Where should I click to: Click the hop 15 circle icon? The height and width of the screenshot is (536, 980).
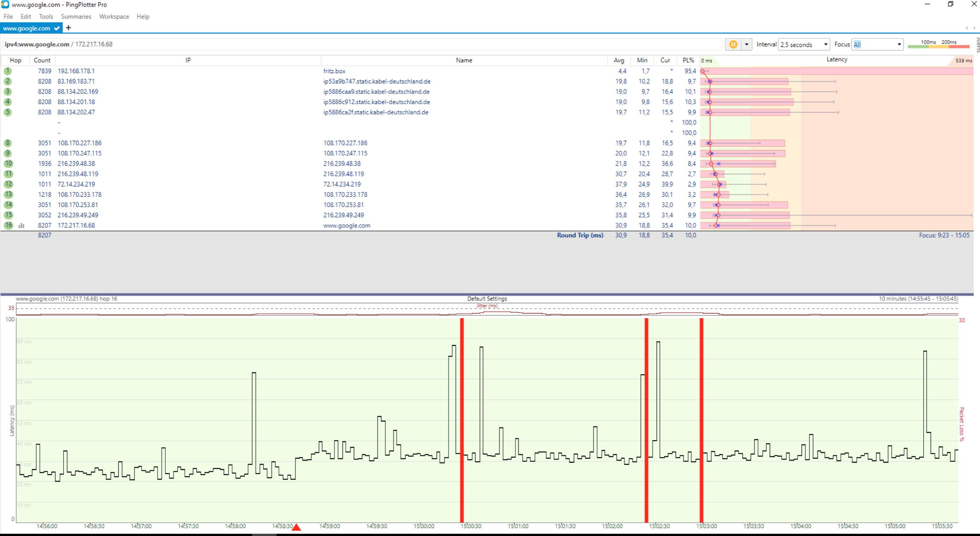click(8, 215)
